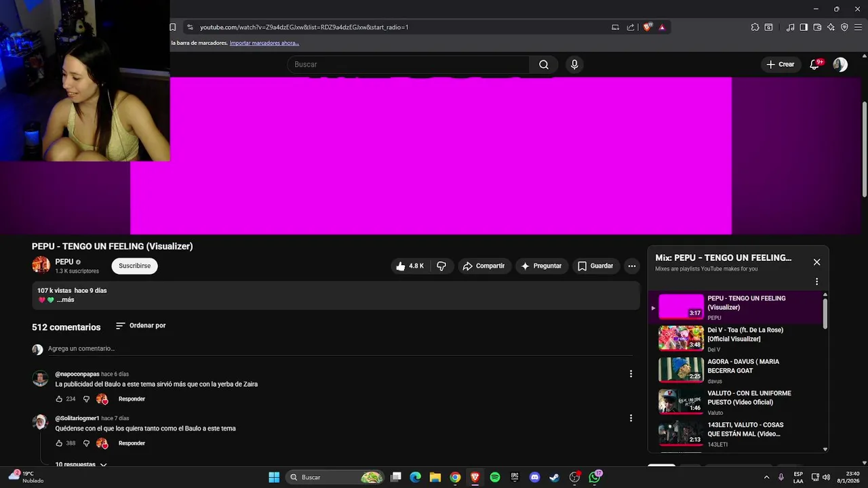Click Suscribirse button
868x488 pixels.
[x=134, y=266]
